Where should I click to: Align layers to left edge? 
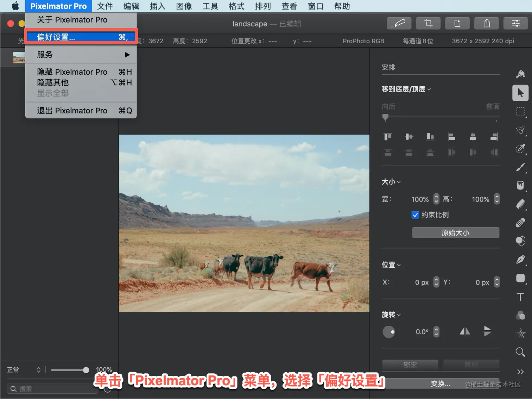[451, 137]
